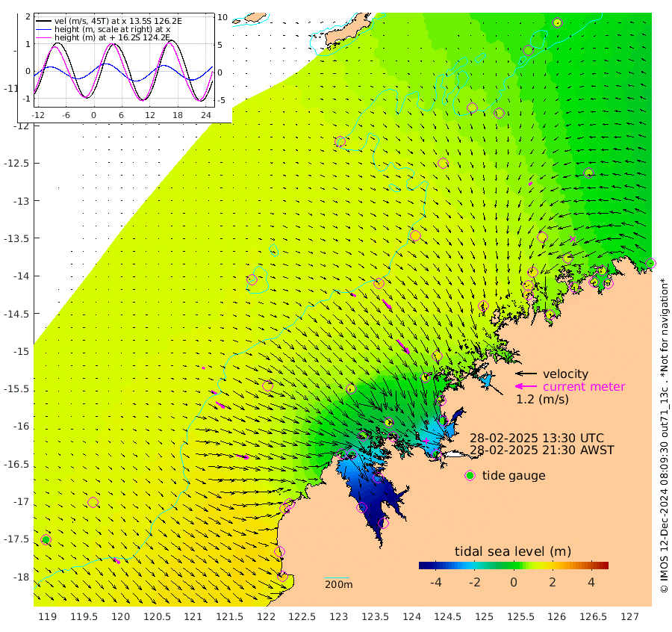
Task: Click the '-16.5' latitude axis label
Action: [16, 465]
